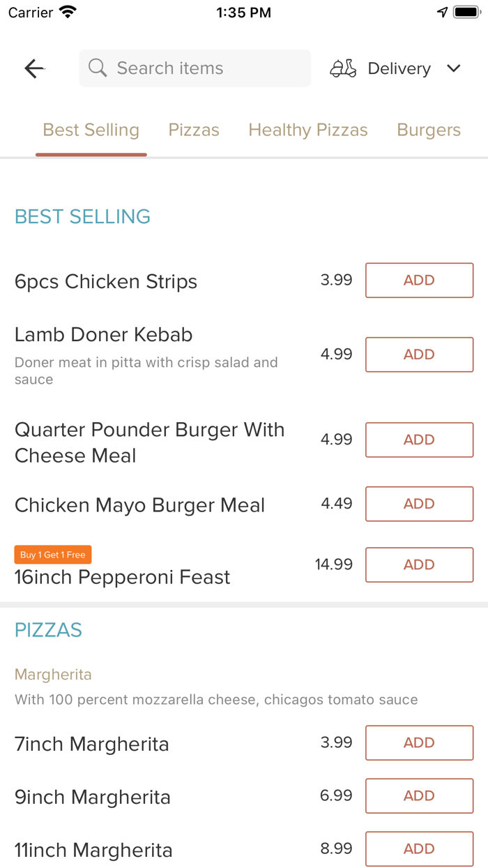Select the Best Selling tab
488x868 pixels.
(x=91, y=130)
